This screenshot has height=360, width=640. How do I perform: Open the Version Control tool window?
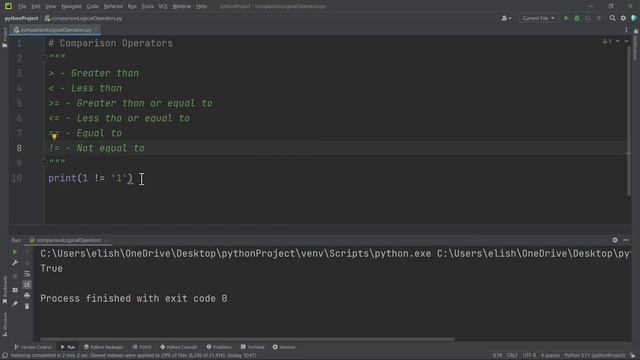(x=33, y=347)
